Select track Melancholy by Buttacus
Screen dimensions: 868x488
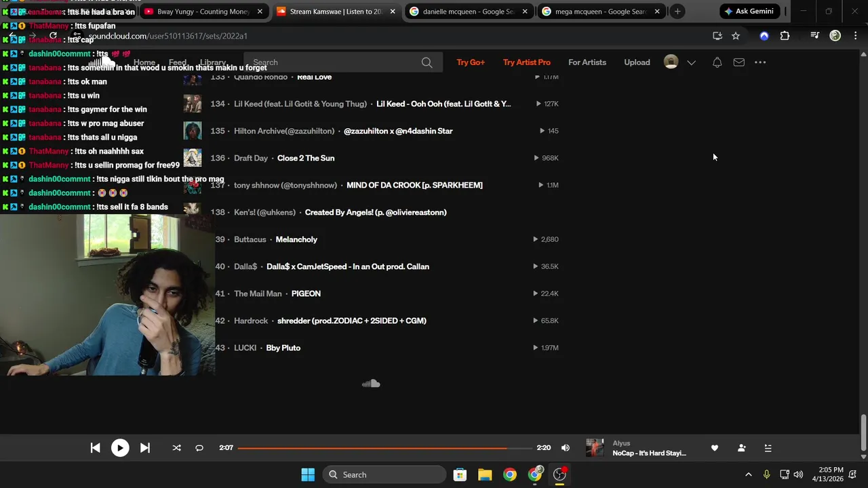tap(296, 239)
